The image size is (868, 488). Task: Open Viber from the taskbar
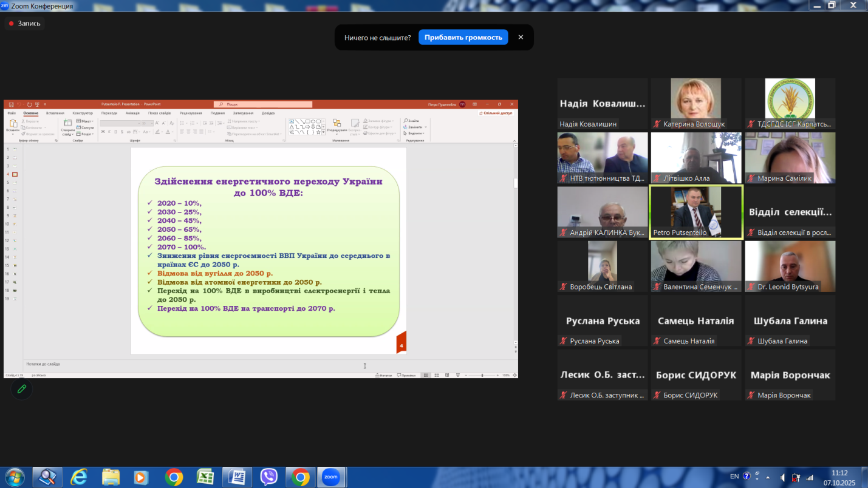tap(268, 477)
